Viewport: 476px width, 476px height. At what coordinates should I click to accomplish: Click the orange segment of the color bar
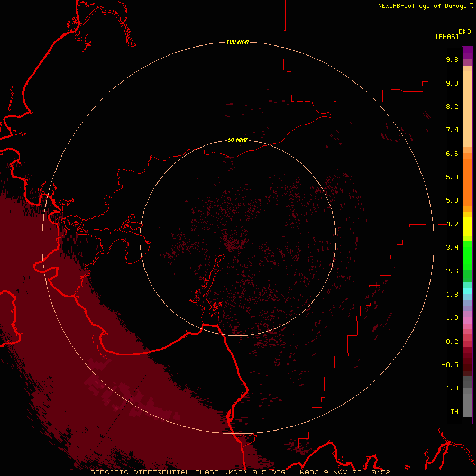(x=467, y=183)
